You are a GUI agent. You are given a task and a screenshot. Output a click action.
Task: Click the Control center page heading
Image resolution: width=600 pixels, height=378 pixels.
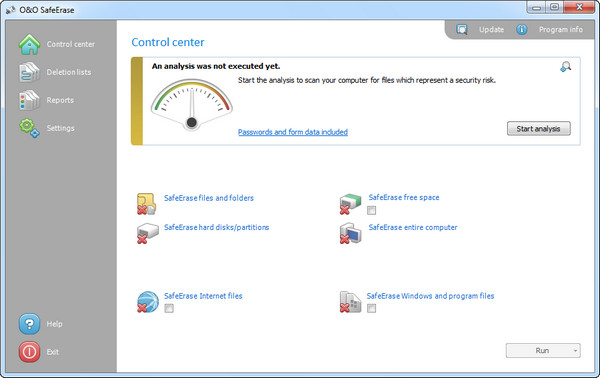[168, 42]
